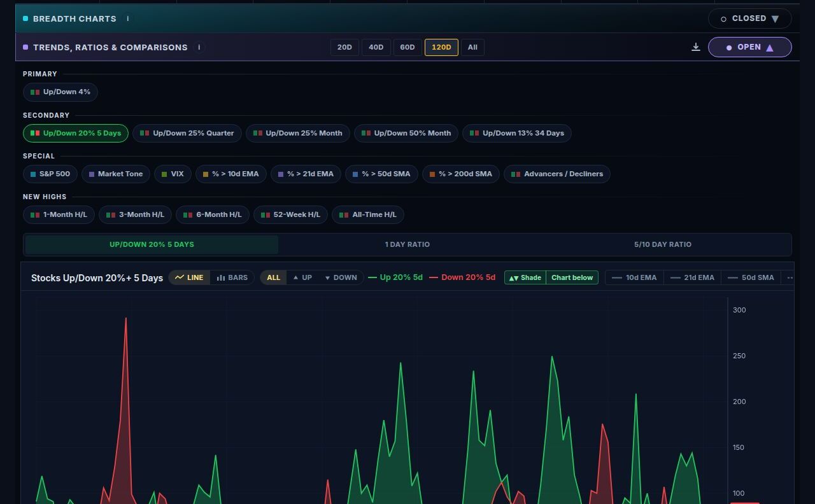Click the 300 y-axis label

coord(739,310)
